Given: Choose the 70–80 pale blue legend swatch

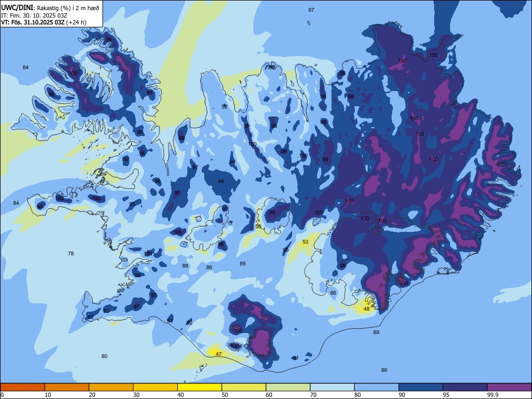Looking at the screenshot, I should tap(332, 387).
